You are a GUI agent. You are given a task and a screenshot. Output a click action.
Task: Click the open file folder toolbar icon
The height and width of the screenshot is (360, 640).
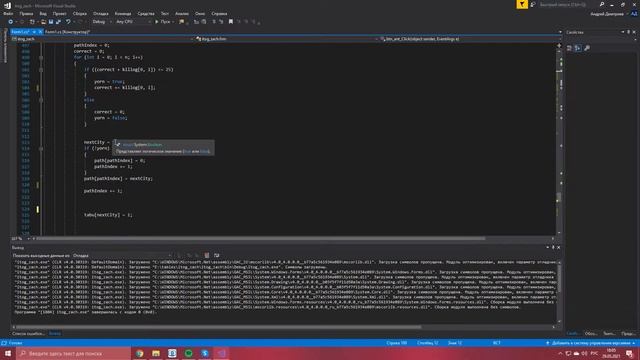click(x=43, y=22)
